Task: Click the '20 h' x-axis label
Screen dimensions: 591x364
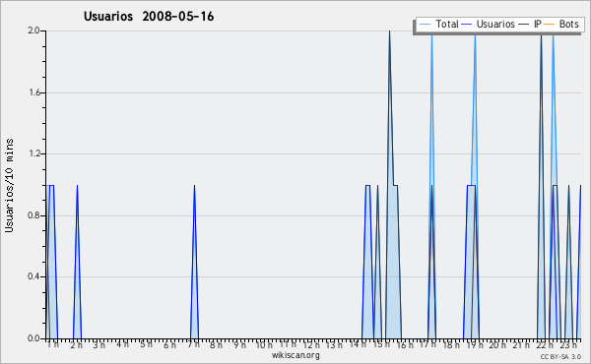Action: 497,344
